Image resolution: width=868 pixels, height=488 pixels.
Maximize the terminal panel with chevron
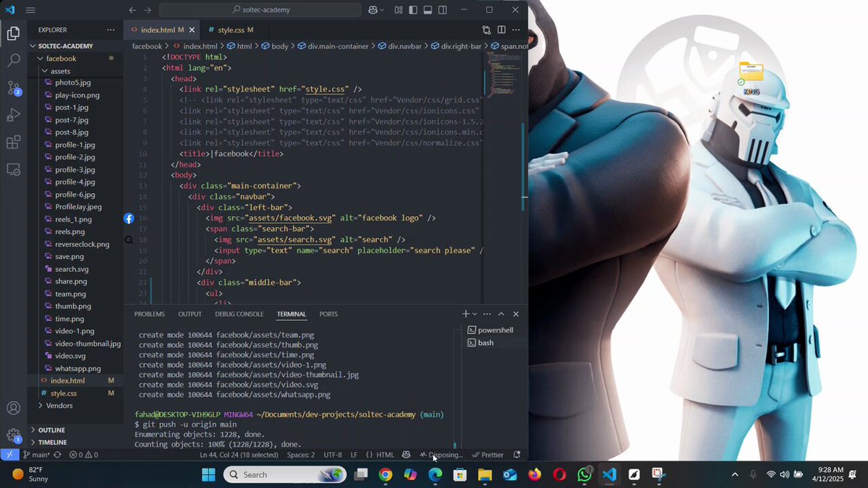pos(501,314)
